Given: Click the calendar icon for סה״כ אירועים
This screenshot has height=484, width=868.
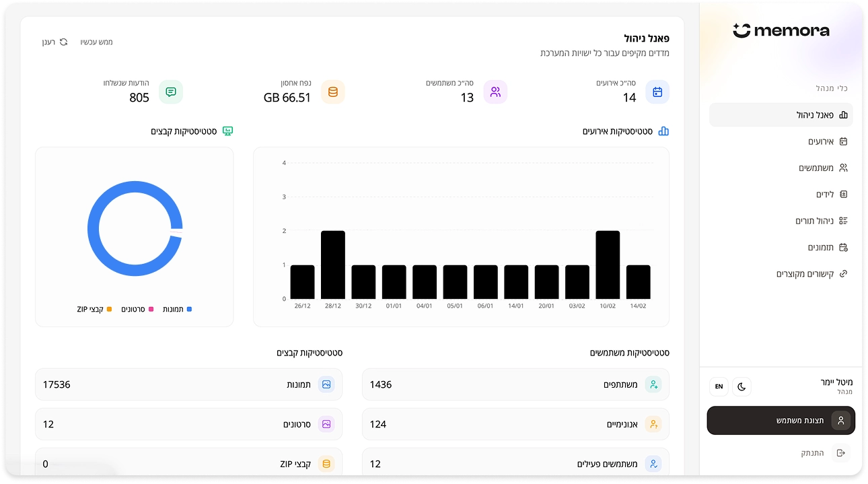Looking at the screenshot, I should [x=657, y=92].
